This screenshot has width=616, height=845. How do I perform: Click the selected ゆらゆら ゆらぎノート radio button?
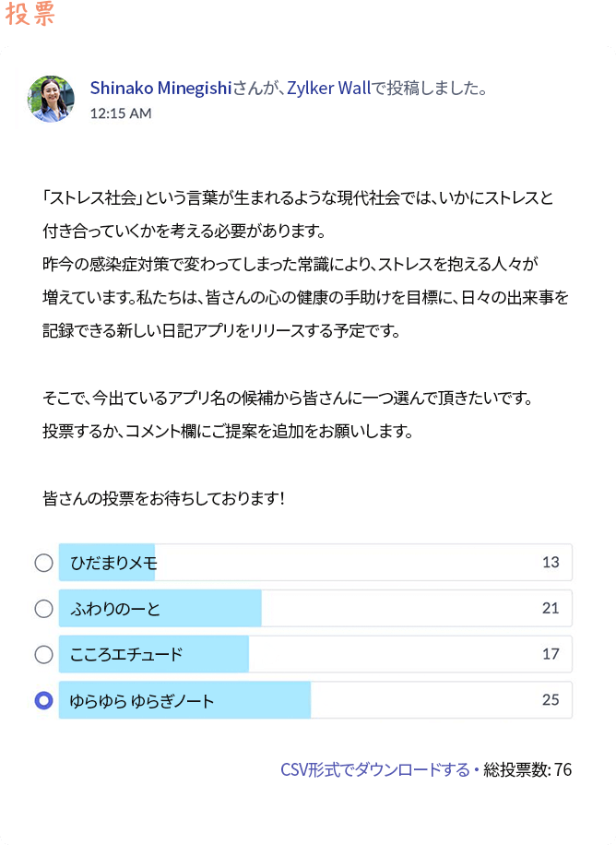[x=43, y=701]
